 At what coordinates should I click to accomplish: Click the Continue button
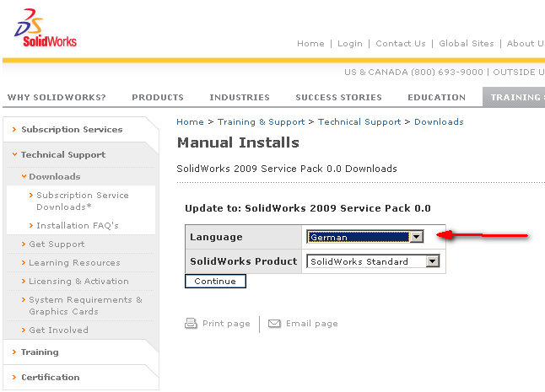(x=215, y=282)
